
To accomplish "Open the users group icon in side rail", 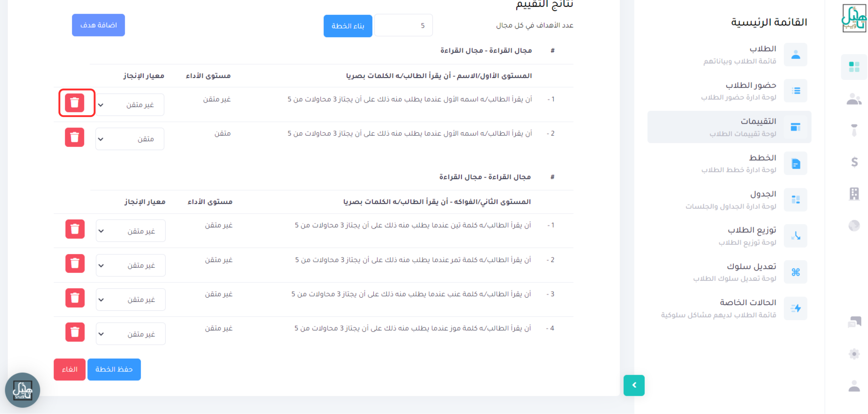I will 854,99.
